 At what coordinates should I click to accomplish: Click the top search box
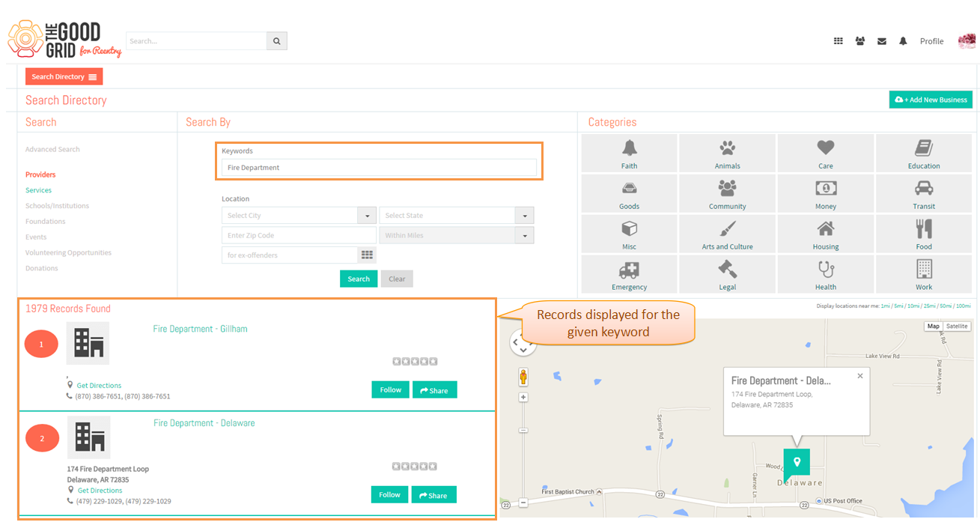(x=197, y=41)
